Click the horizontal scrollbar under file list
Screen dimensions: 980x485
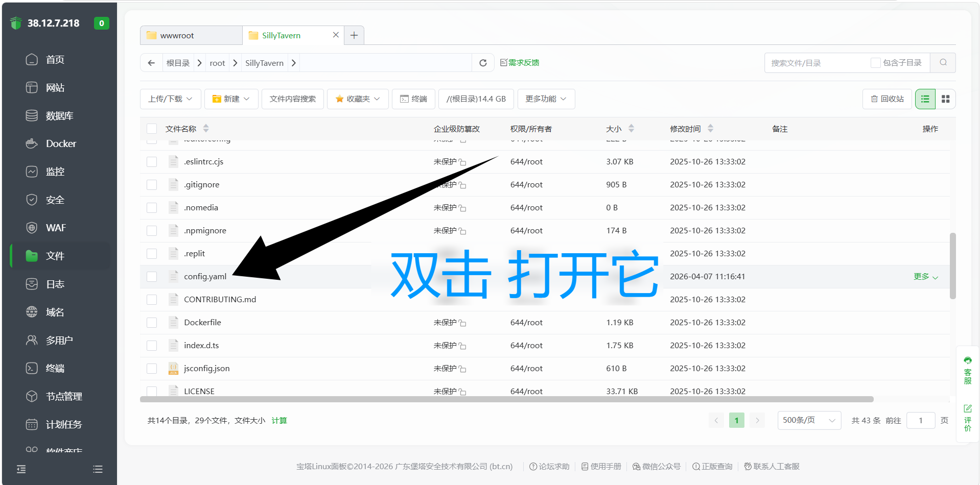[x=506, y=399]
